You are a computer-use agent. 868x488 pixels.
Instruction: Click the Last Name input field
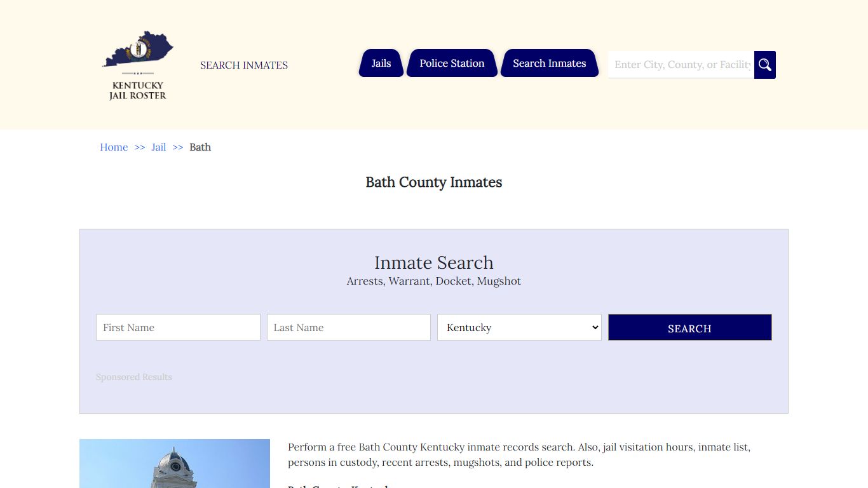click(349, 327)
